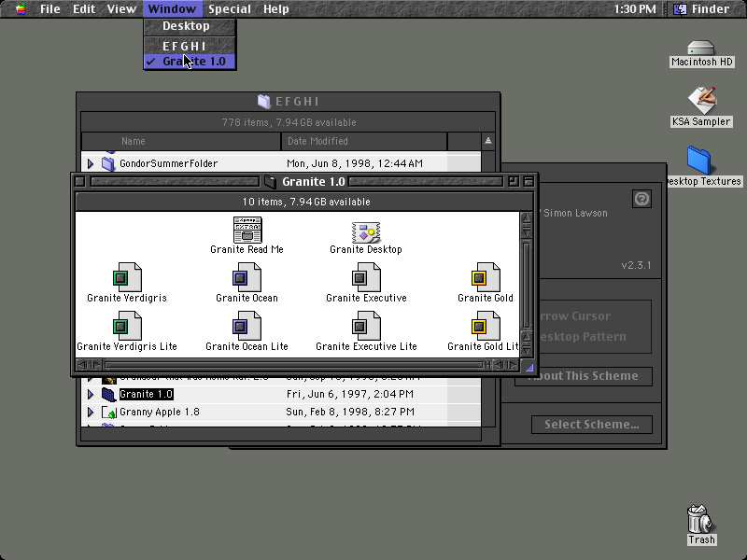Click the scroll down arrow at bottom of Granite 1.0

[x=527, y=352]
